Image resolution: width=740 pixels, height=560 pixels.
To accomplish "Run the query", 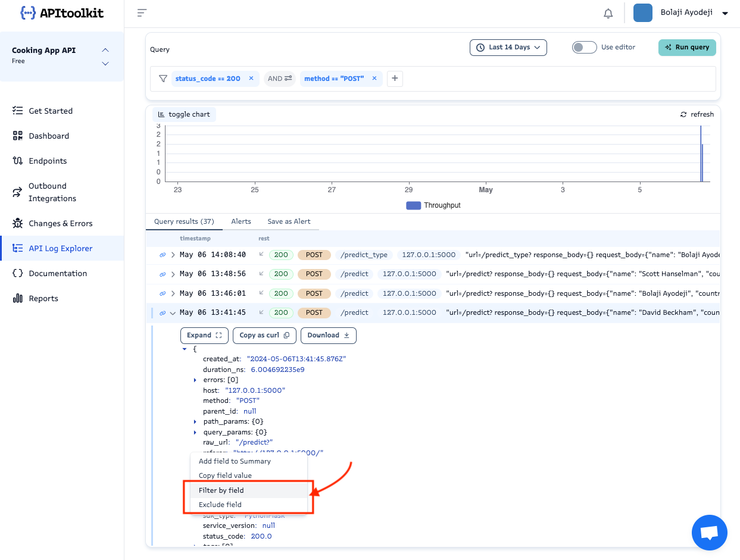I will pyautogui.click(x=687, y=47).
